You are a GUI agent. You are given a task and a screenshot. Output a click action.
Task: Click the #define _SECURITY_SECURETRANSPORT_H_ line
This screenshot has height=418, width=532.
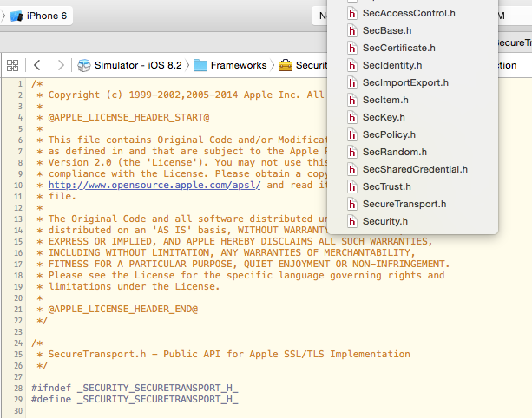tap(135, 399)
